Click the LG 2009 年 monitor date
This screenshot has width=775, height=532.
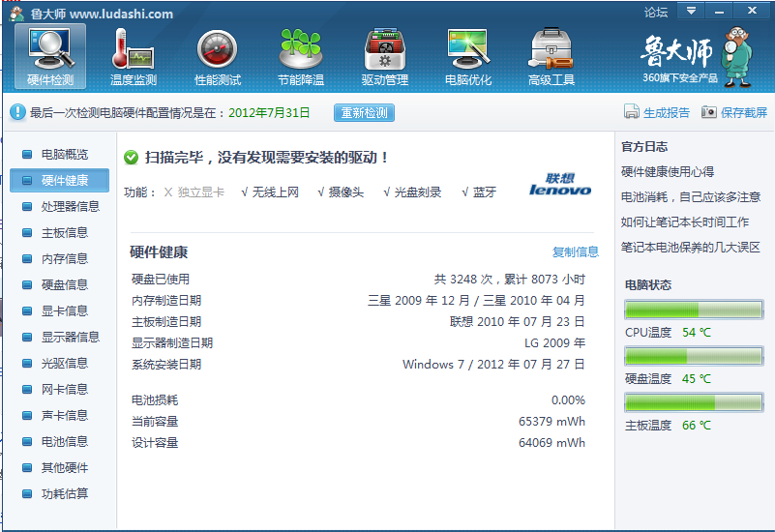tap(554, 342)
